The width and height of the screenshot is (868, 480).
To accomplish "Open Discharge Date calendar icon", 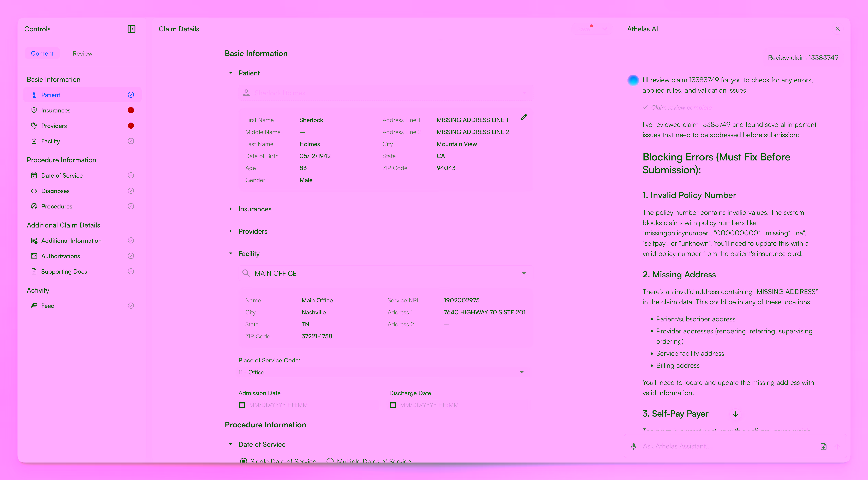I will coord(393,405).
